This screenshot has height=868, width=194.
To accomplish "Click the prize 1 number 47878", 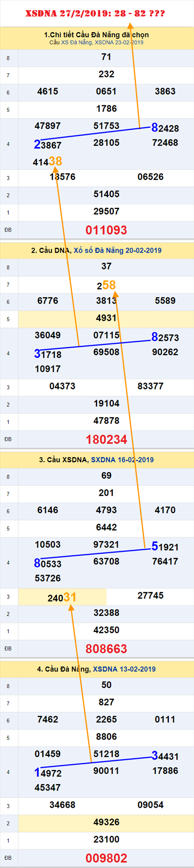I will [x=106, y=421].
